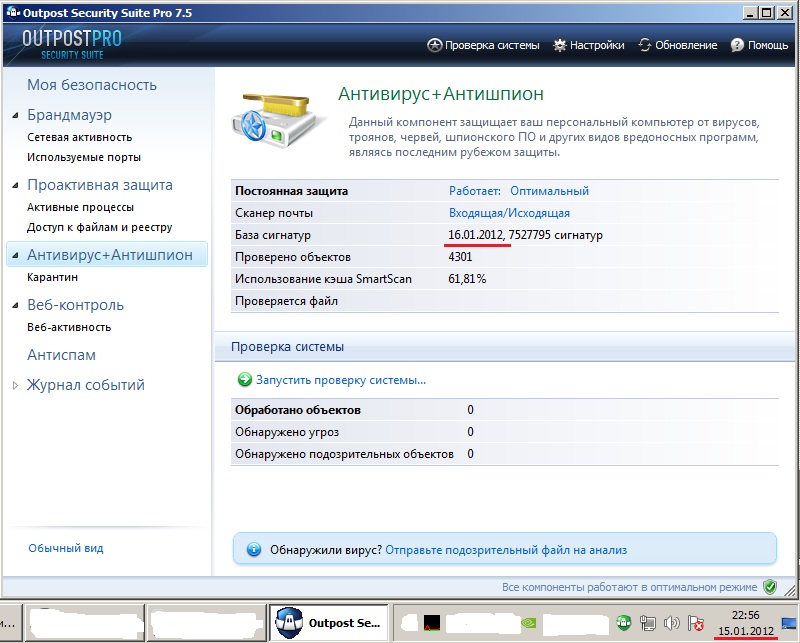
Task: Select Антиспам in sidebar
Action: [61, 355]
